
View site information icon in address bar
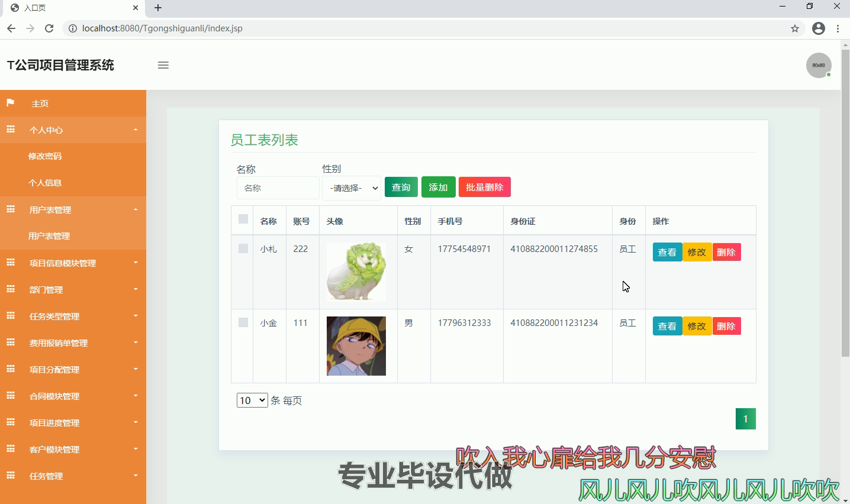73,28
